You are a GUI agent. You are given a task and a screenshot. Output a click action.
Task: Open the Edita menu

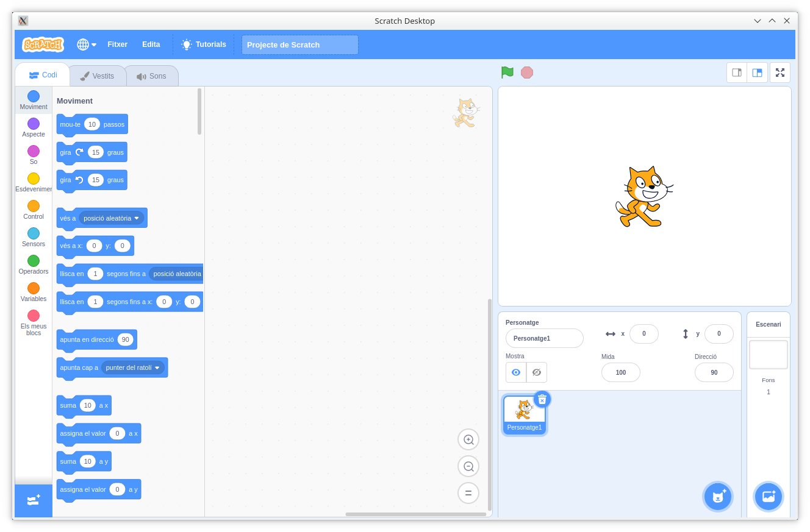pyautogui.click(x=151, y=44)
